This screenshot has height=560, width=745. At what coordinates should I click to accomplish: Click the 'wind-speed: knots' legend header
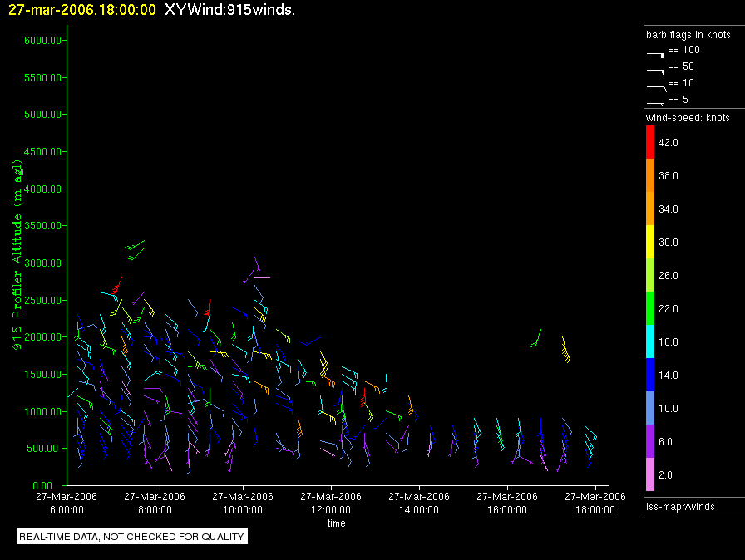(688, 118)
